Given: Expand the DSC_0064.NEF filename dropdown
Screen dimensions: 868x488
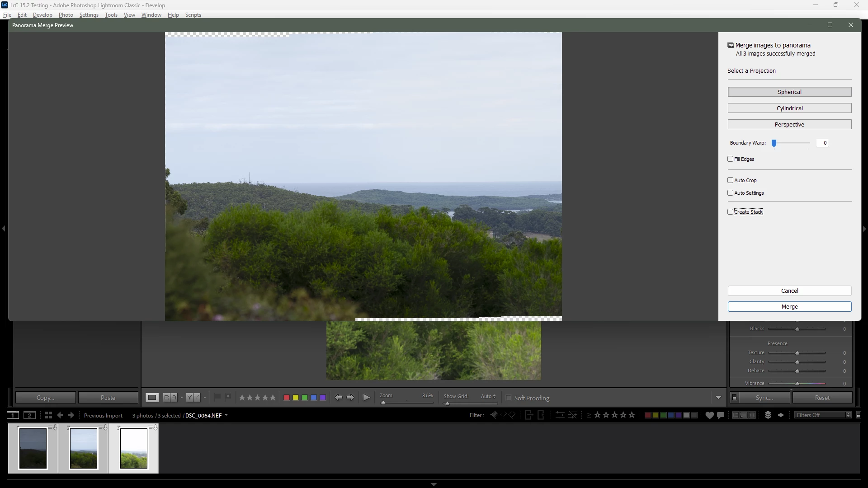Looking at the screenshot, I should click(x=226, y=415).
